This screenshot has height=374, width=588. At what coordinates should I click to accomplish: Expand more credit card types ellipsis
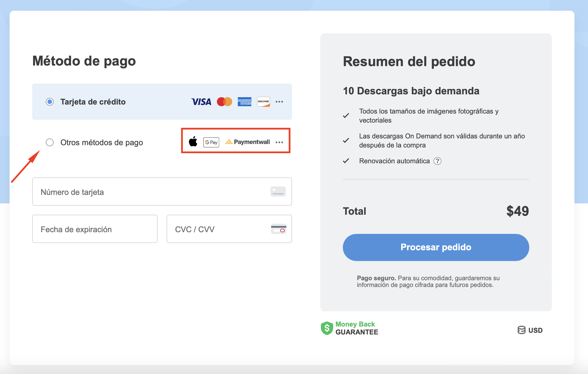[279, 102]
